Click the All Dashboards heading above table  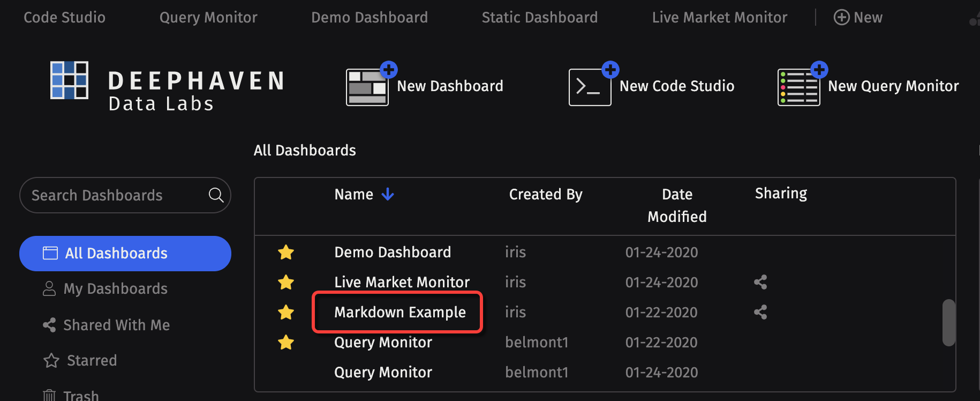tap(305, 150)
